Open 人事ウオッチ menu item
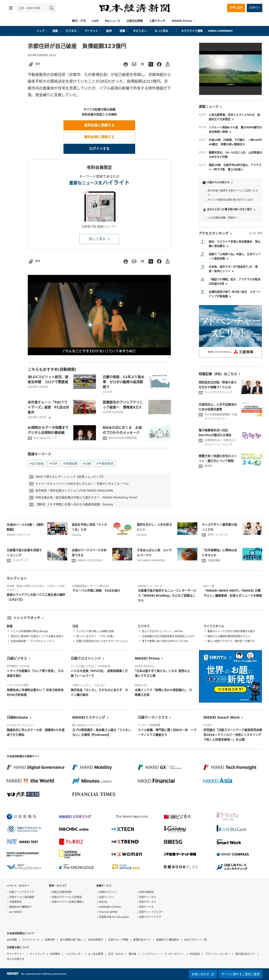 click(x=157, y=21)
